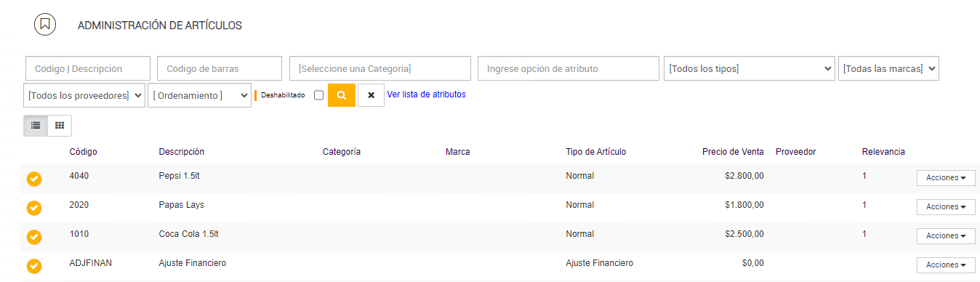The width and height of the screenshot is (980, 282).
Task: Click the $2.800,00 price
Action: point(744,176)
